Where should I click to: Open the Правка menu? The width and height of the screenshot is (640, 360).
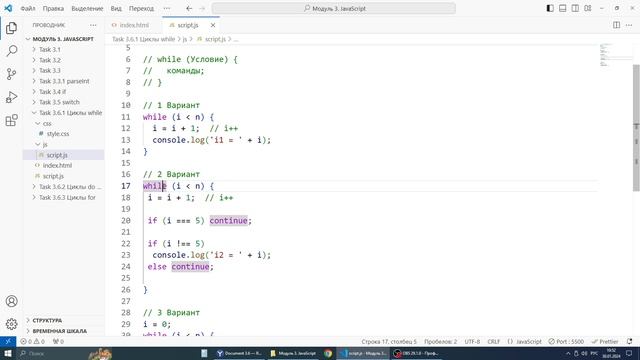tap(53, 8)
